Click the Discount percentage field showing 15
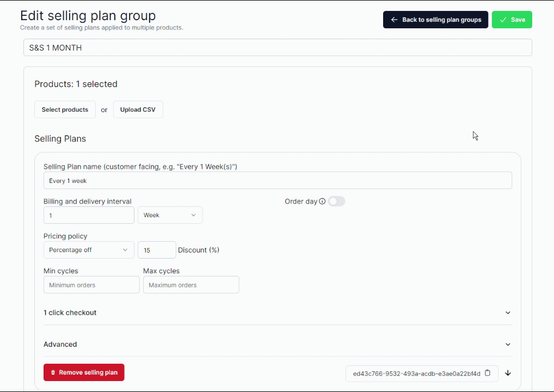554x392 pixels. pos(157,250)
